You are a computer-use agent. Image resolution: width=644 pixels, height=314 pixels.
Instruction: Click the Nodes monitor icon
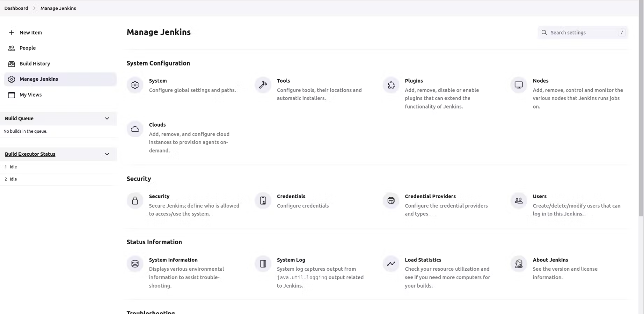(x=519, y=85)
